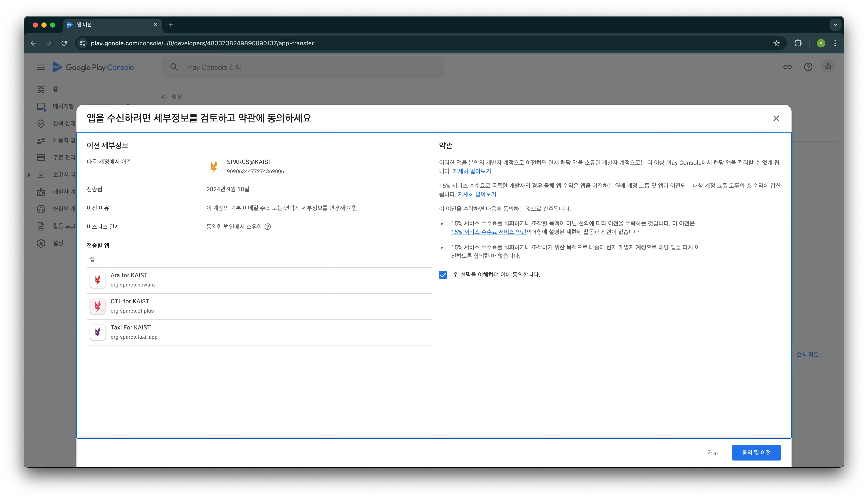Open 정책 상태 shield icon in sidebar
868x499 pixels.
41,123
